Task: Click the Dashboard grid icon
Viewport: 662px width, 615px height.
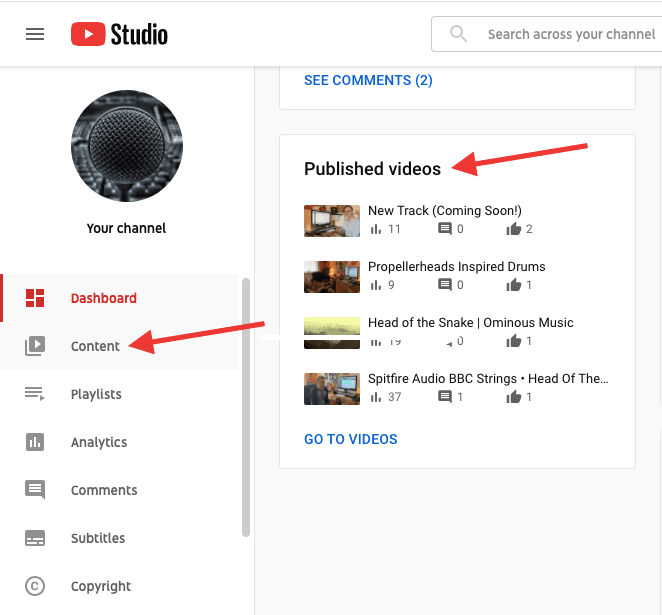Action: tap(35, 298)
